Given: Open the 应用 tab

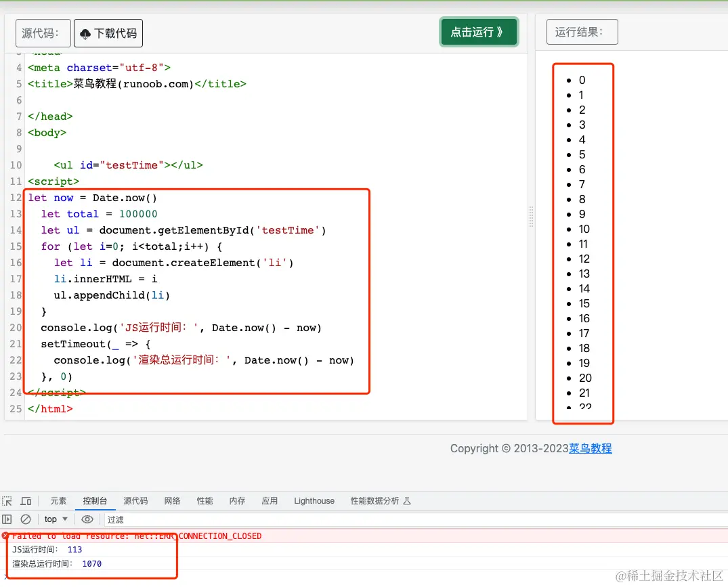Looking at the screenshot, I should (270, 501).
